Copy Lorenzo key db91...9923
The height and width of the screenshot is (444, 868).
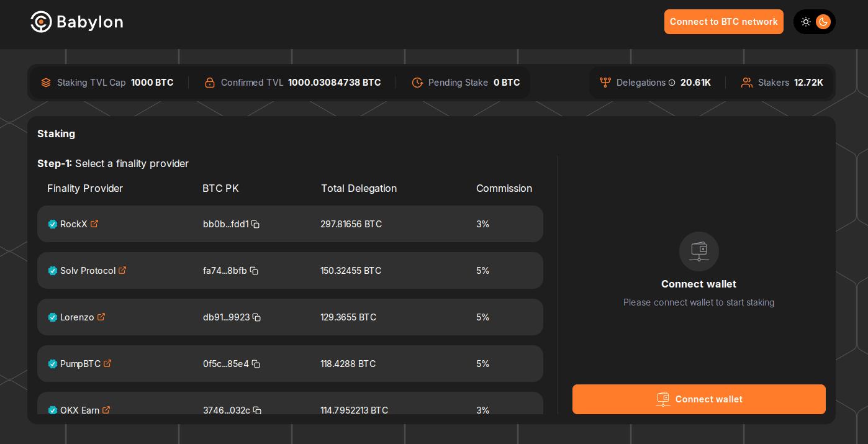[256, 317]
